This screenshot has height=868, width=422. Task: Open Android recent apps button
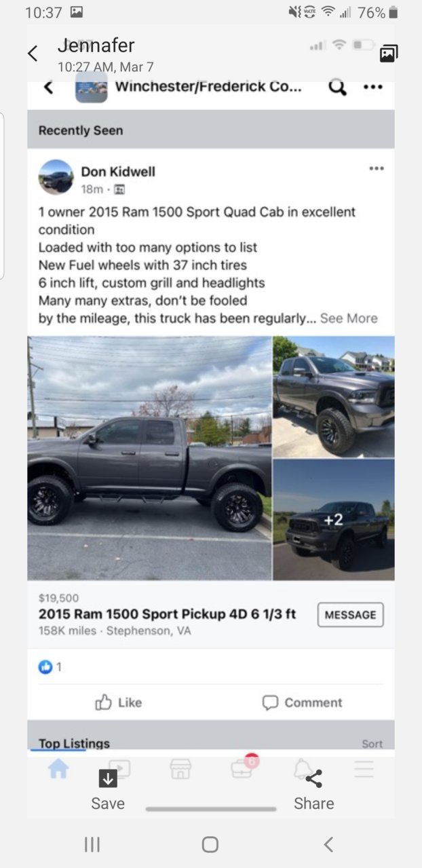(92, 844)
